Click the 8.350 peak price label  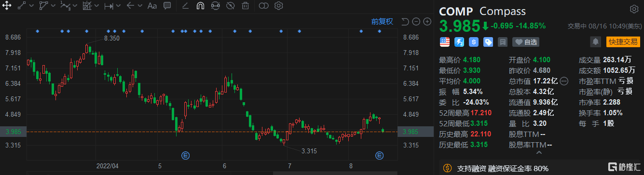pos(111,38)
